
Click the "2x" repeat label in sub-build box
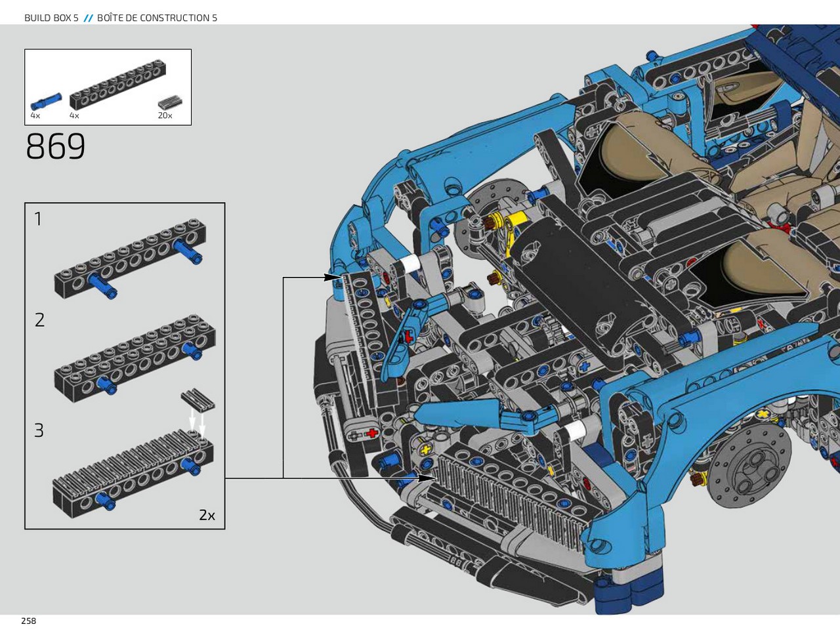[207, 516]
